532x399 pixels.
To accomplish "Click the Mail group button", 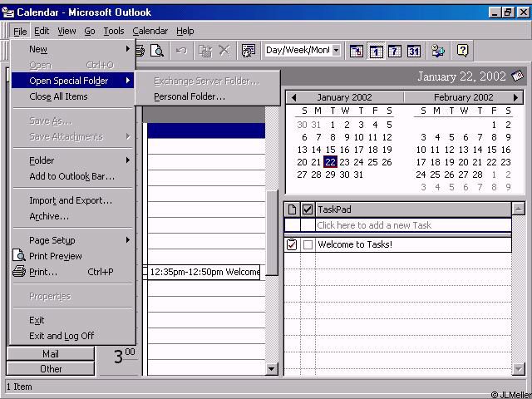I will coord(50,354).
